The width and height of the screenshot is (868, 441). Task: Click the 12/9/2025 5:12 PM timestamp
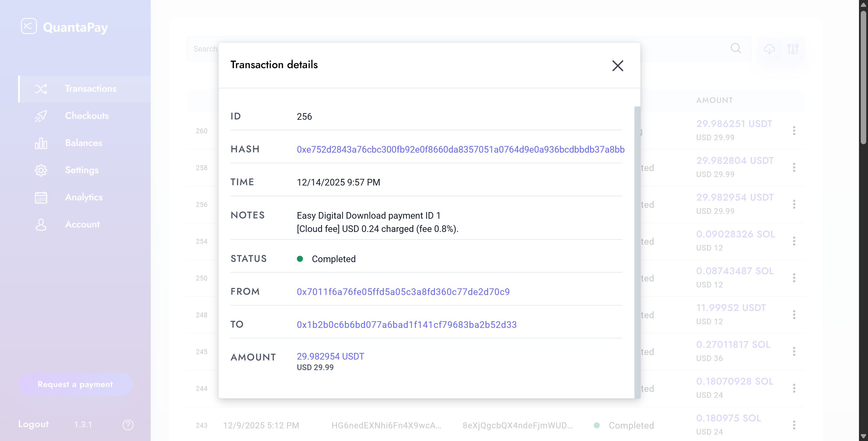click(261, 426)
